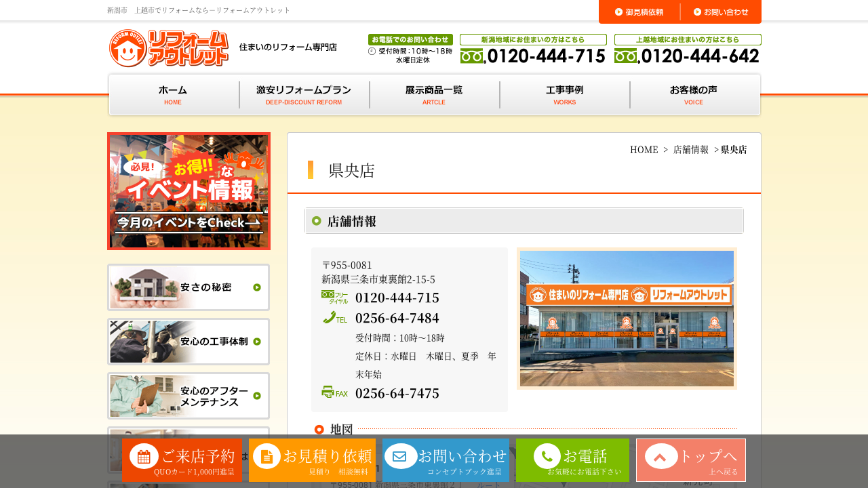The image size is (868, 488).
Task: Select 工事事例 in the navigation bar
Action: click(564, 95)
